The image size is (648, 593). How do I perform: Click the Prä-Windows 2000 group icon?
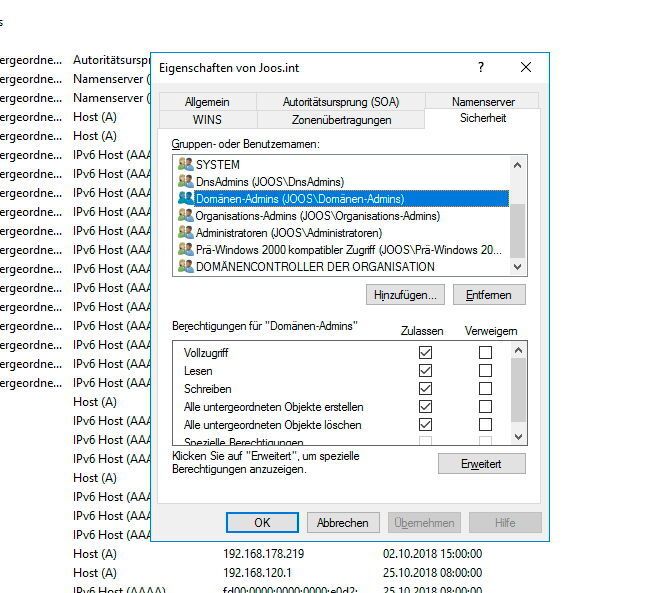pos(186,249)
